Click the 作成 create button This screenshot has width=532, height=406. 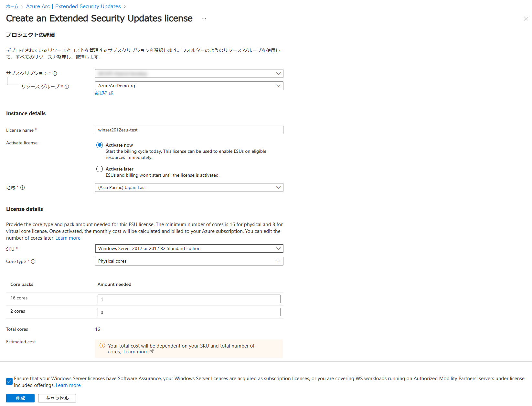click(20, 398)
